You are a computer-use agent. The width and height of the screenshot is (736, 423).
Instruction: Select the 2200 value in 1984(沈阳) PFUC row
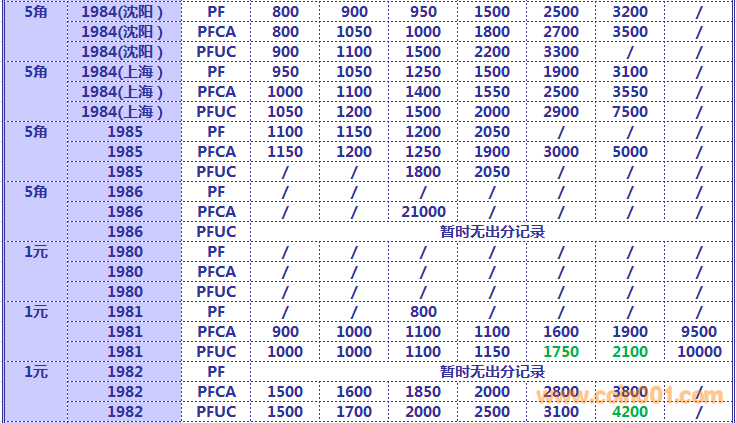click(x=492, y=52)
